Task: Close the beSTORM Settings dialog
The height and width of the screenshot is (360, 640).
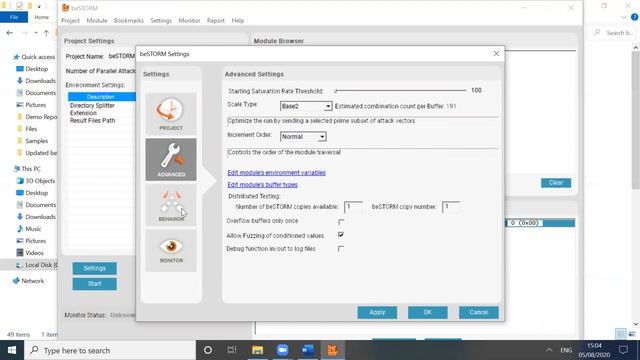Action: (496, 54)
